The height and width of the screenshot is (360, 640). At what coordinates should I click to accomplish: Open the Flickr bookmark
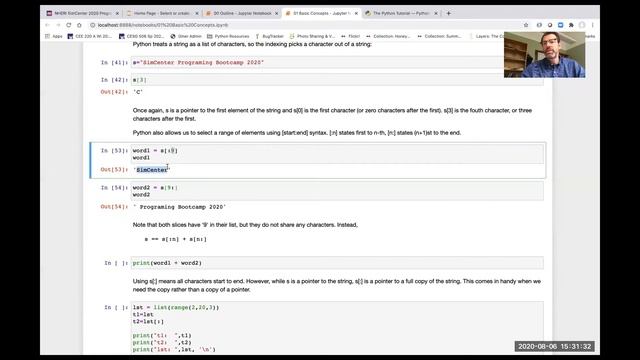point(351,36)
